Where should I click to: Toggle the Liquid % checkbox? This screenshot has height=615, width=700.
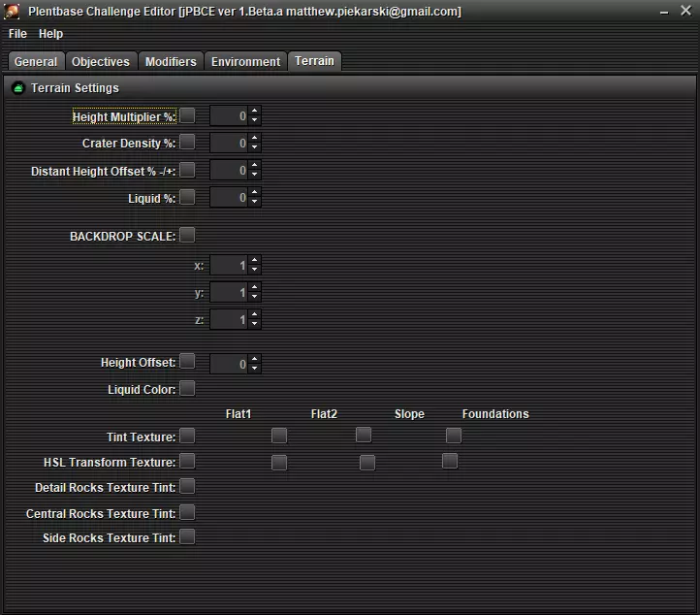(187, 197)
